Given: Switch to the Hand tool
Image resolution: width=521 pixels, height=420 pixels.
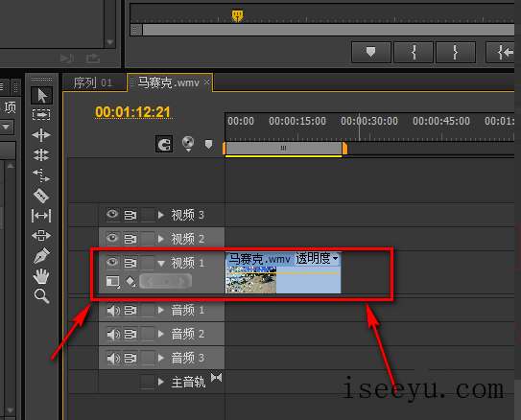Looking at the screenshot, I should 41,276.
